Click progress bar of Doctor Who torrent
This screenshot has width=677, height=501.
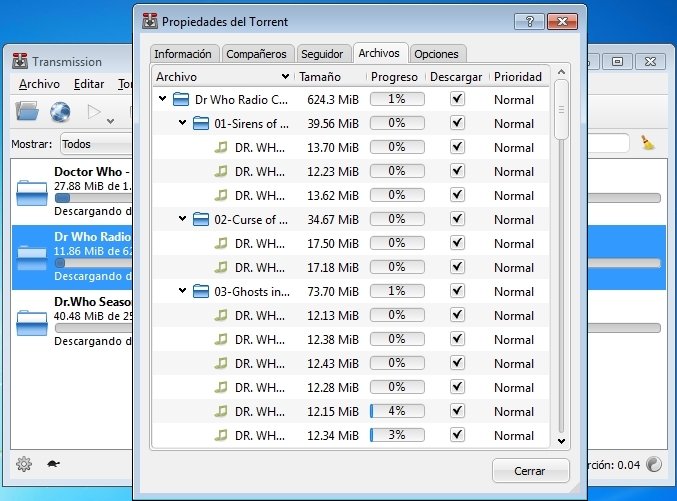click(93, 198)
